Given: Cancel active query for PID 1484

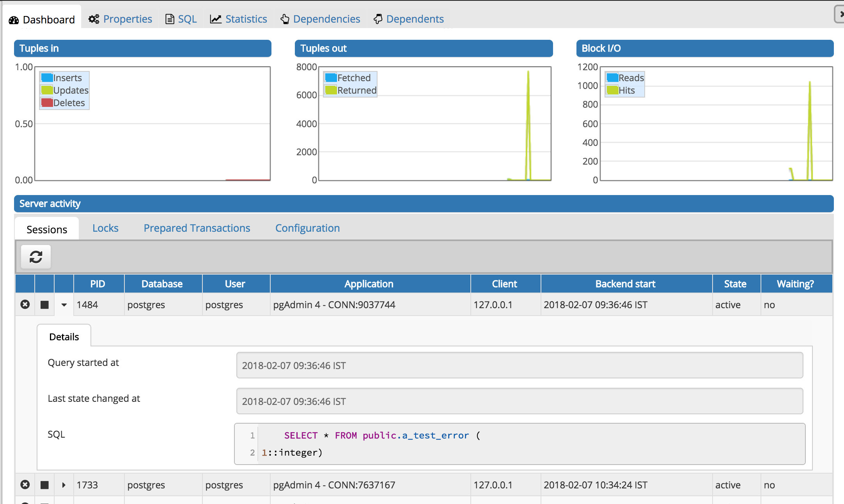Looking at the screenshot, I should coord(45,305).
